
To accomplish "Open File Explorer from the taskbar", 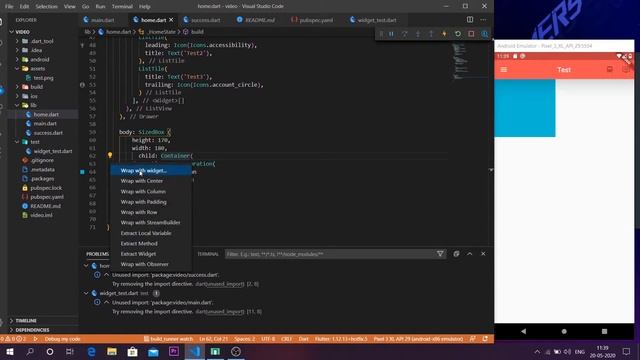I will [112, 351].
